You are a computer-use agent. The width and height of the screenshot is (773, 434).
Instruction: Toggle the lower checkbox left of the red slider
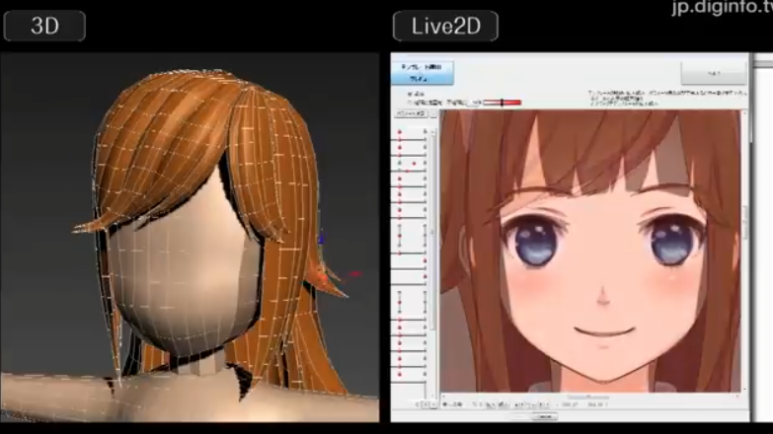coord(410,103)
